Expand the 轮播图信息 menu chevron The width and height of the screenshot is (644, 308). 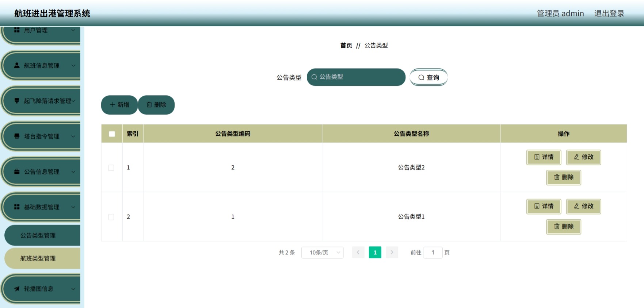[x=73, y=289]
